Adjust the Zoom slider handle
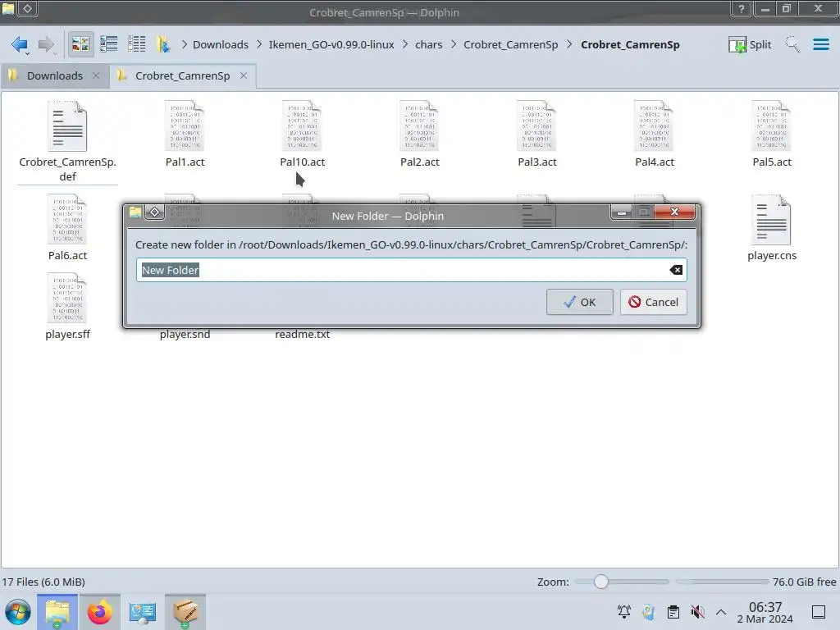The height and width of the screenshot is (630, 840). coord(601,582)
